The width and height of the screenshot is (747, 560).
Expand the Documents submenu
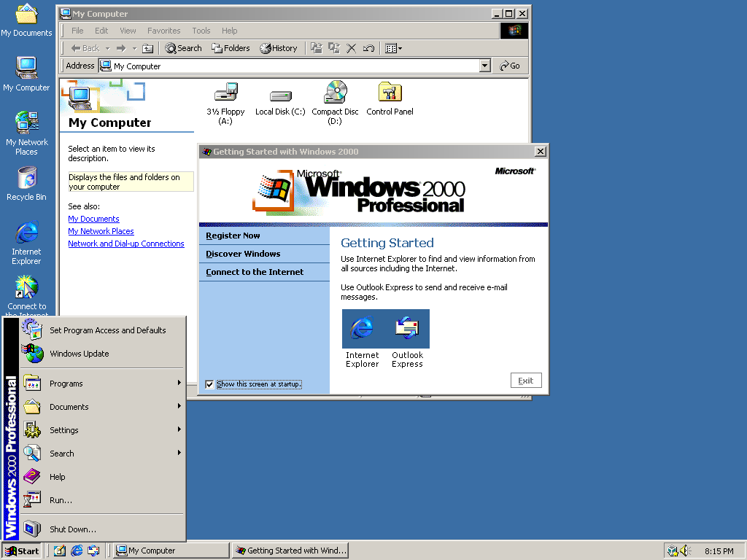[x=102, y=407]
